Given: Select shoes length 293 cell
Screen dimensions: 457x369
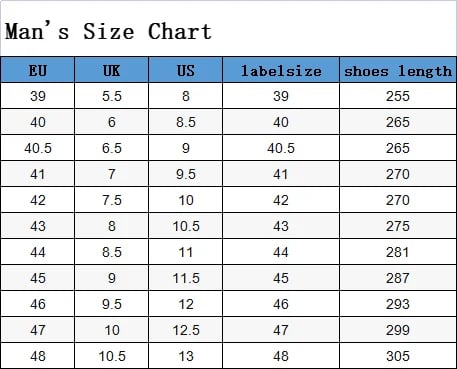Looking at the screenshot, I should click(398, 304).
